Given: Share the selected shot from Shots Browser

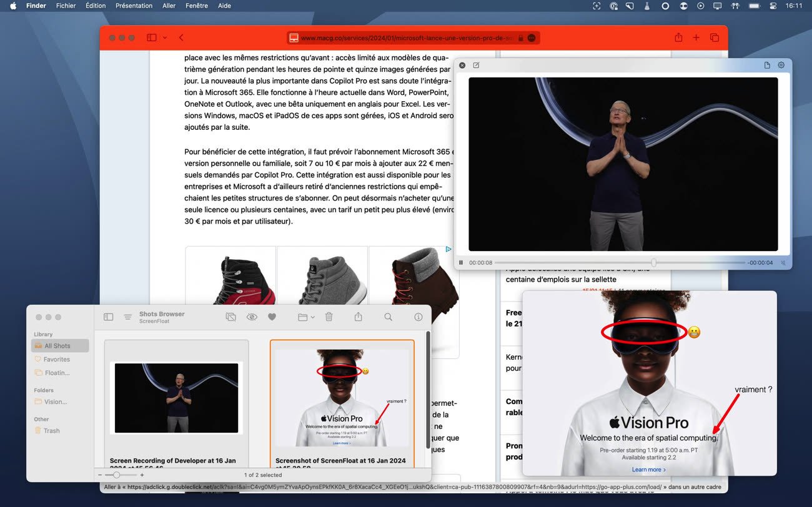Looking at the screenshot, I should point(358,317).
